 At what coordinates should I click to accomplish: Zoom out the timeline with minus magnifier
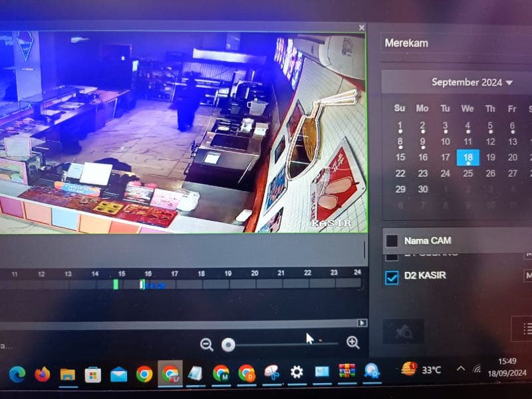click(x=207, y=344)
